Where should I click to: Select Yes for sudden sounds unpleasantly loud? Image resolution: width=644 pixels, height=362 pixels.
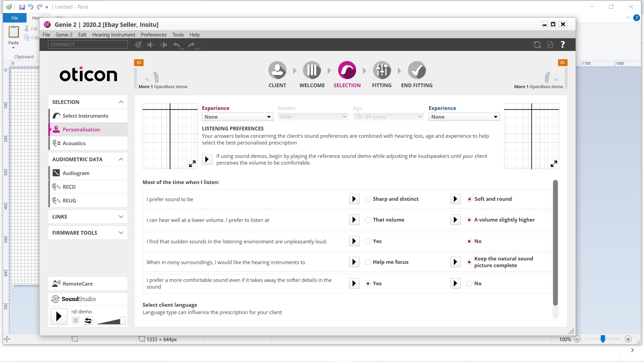368,241
